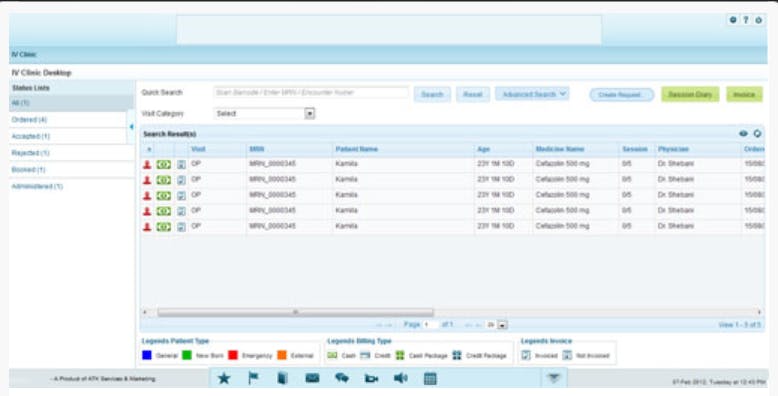Select the Booked (1) status list
The image size is (778, 396).
tap(71, 170)
